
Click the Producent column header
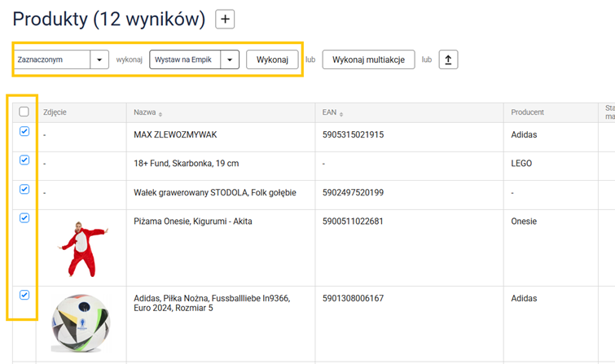click(x=527, y=112)
